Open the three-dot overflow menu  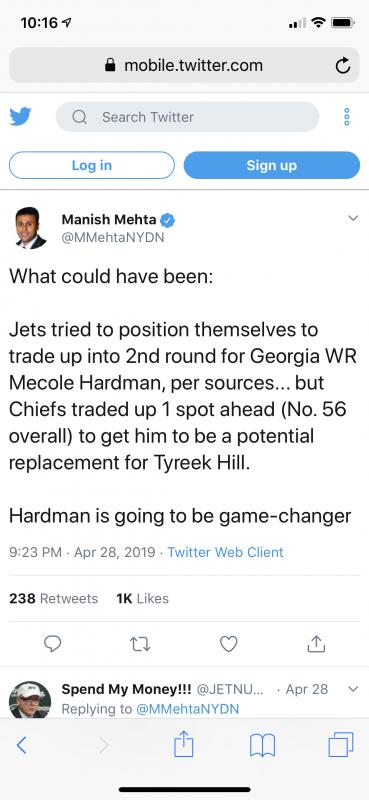(x=347, y=117)
